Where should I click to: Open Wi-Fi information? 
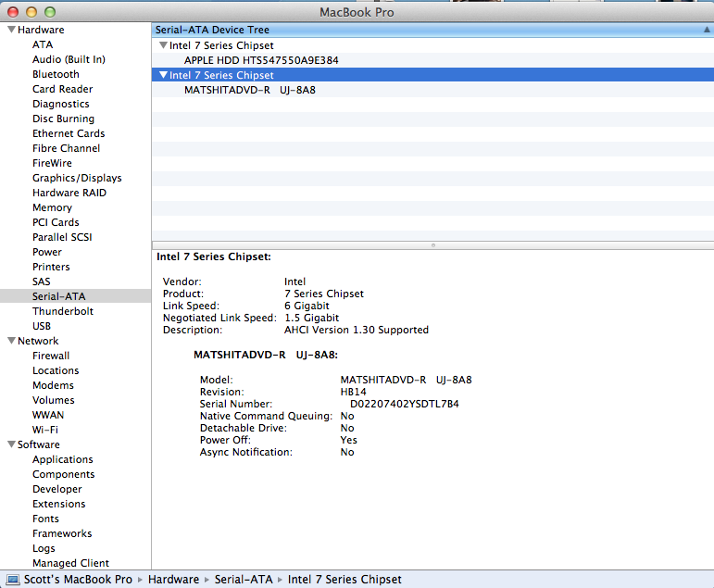(x=45, y=430)
